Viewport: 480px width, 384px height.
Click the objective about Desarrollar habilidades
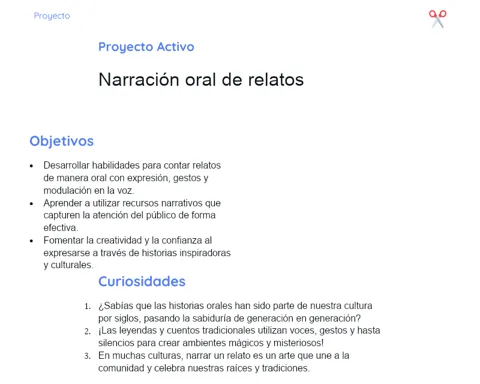(132, 178)
